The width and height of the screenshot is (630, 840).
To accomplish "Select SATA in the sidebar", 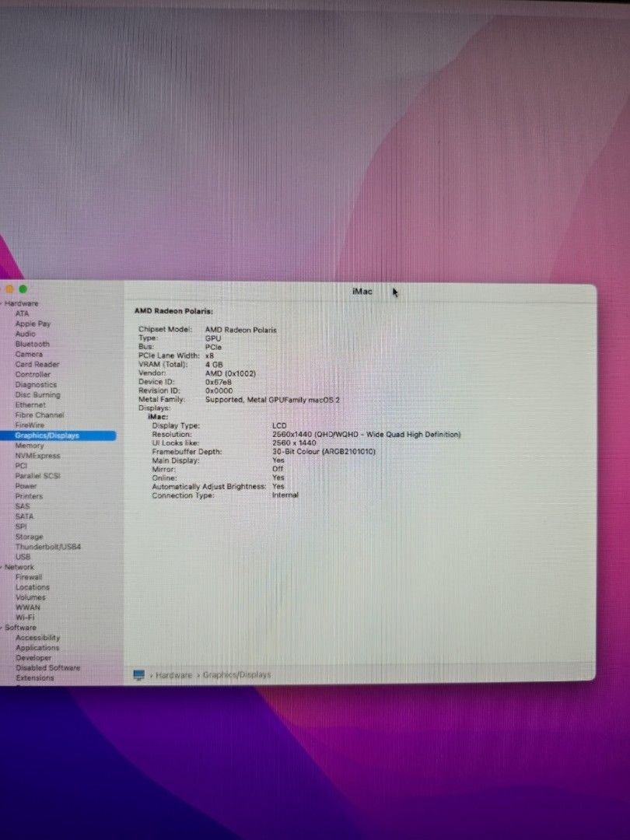I will 24,516.
